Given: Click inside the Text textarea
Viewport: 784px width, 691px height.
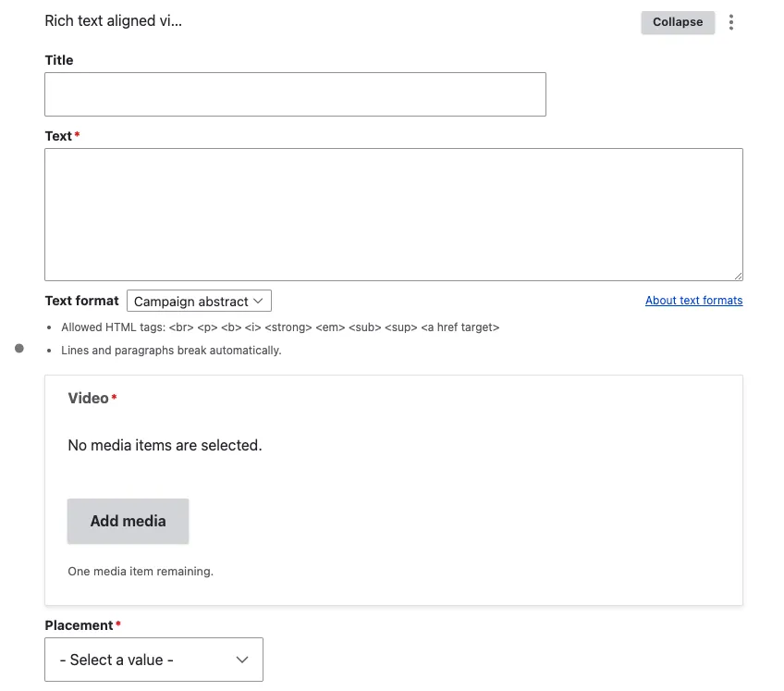Looking at the screenshot, I should 393,214.
